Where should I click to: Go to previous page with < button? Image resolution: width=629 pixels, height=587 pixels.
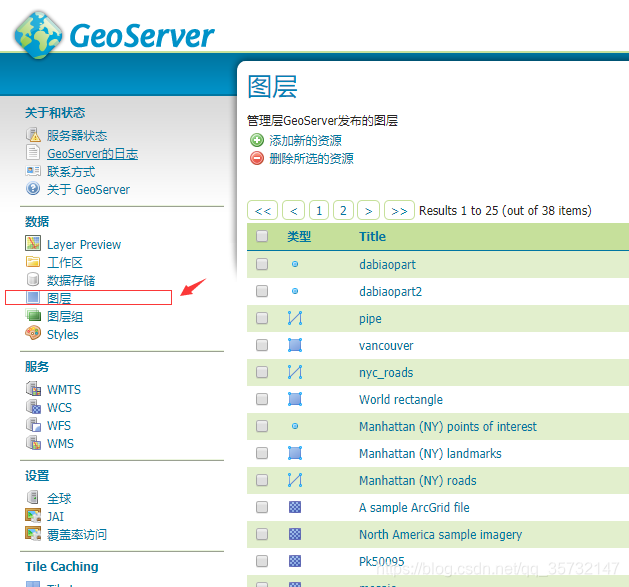[293, 210]
